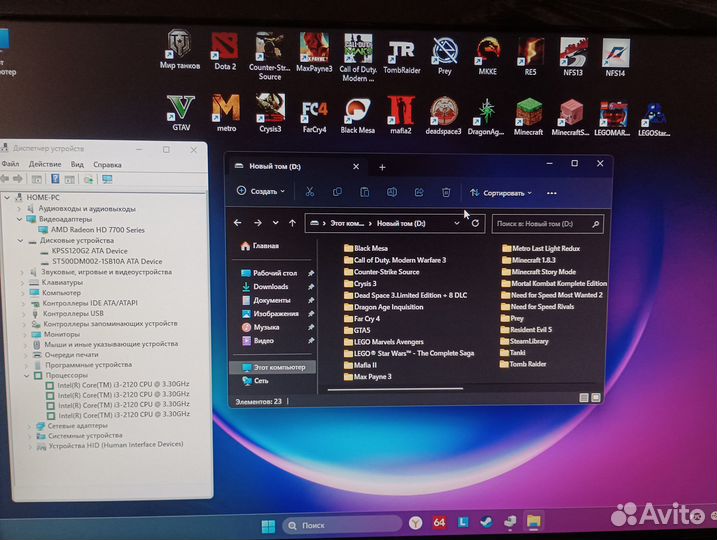Open the Сортировать dropdown
The height and width of the screenshot is (540, 717).
501,192
